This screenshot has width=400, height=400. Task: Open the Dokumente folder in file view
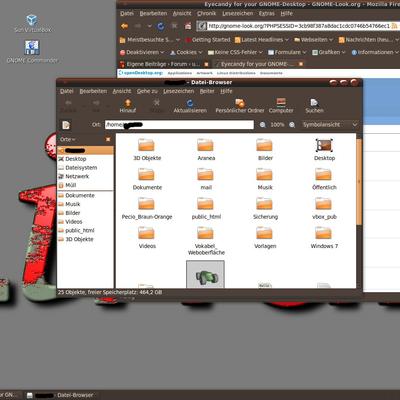147,179
